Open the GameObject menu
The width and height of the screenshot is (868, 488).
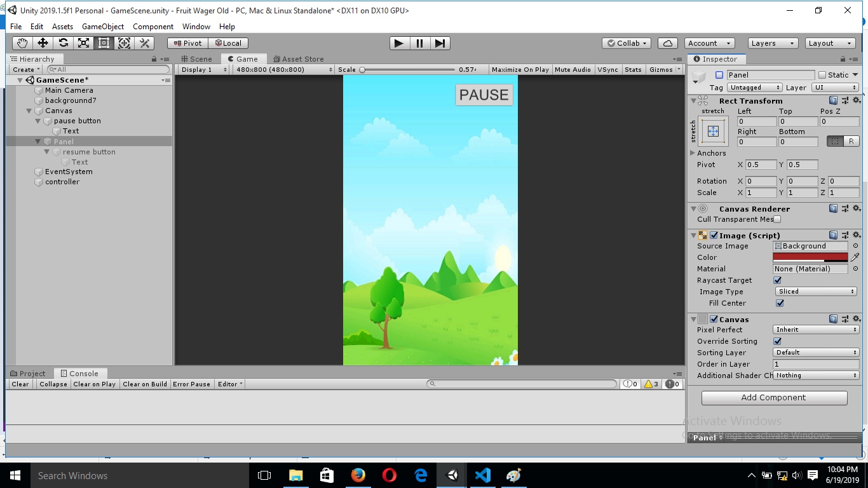[102, 27]
